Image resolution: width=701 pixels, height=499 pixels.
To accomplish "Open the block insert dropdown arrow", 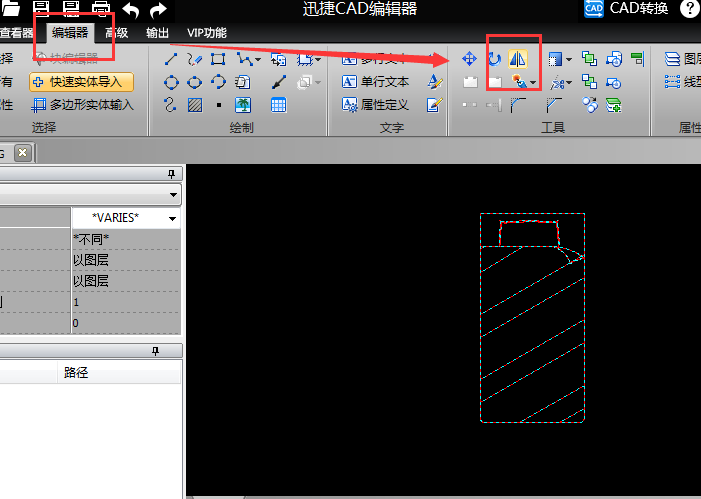I will point(318,59).
